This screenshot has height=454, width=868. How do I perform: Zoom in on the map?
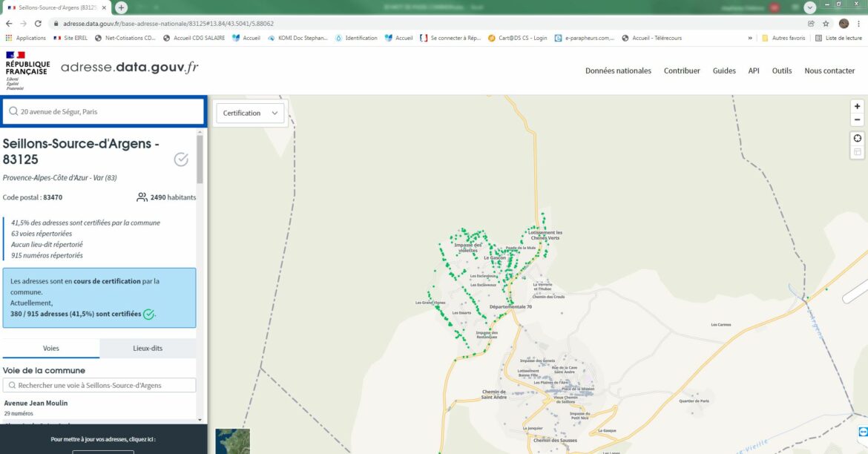pyautogui.click(x=858, y=106)
